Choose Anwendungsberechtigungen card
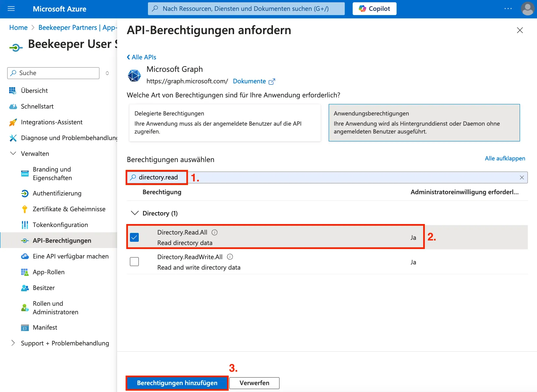The height and width of the screenshot is (392, 537). point(424,123)
